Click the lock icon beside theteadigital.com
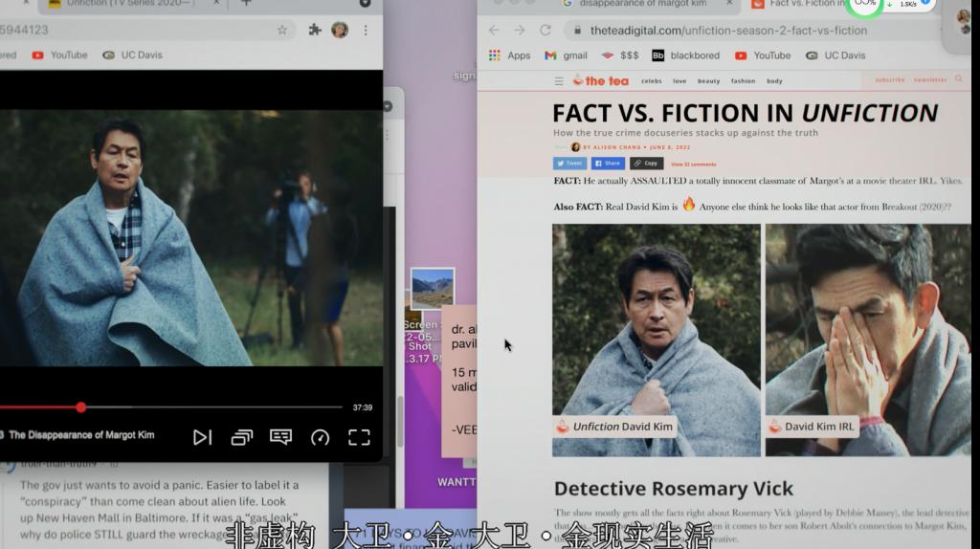Screen dimensions: 980x549 click(x=577, y=30)
